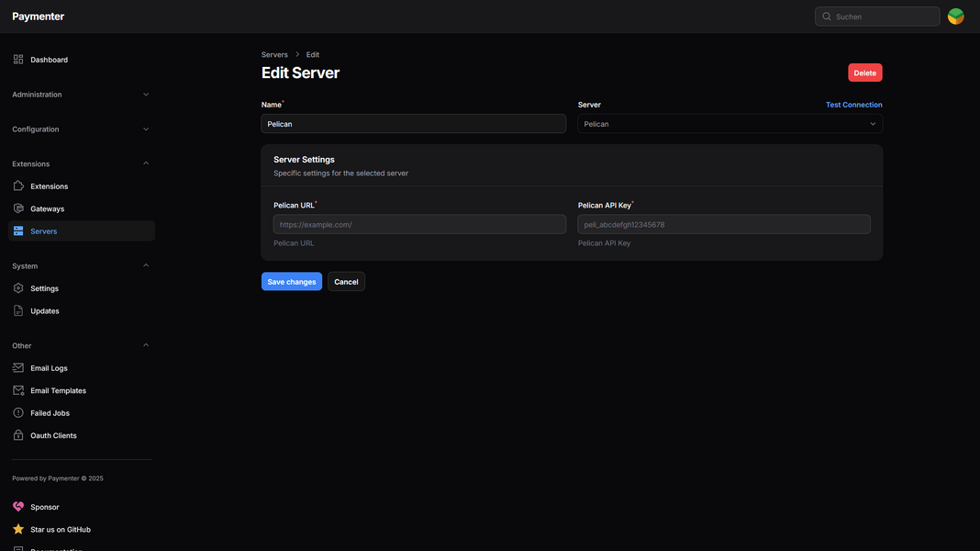Click the Updates document icon
The image size is (980, 551).
pos(18,310)
